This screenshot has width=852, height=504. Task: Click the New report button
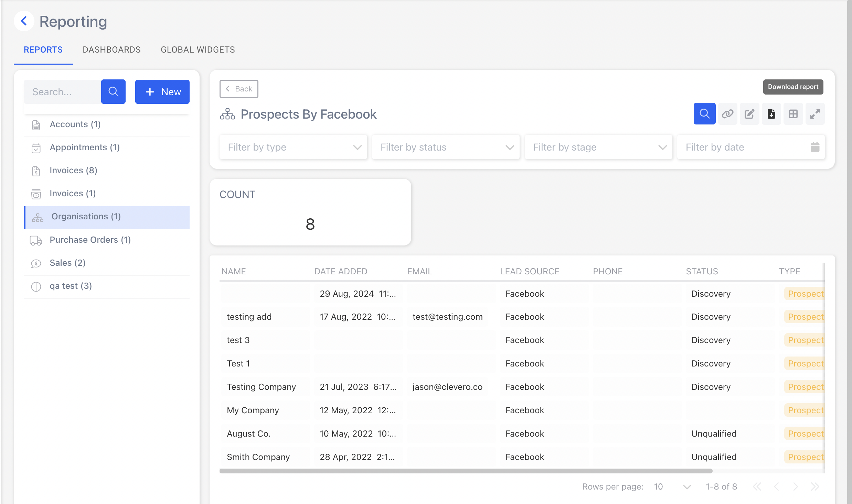162,92
